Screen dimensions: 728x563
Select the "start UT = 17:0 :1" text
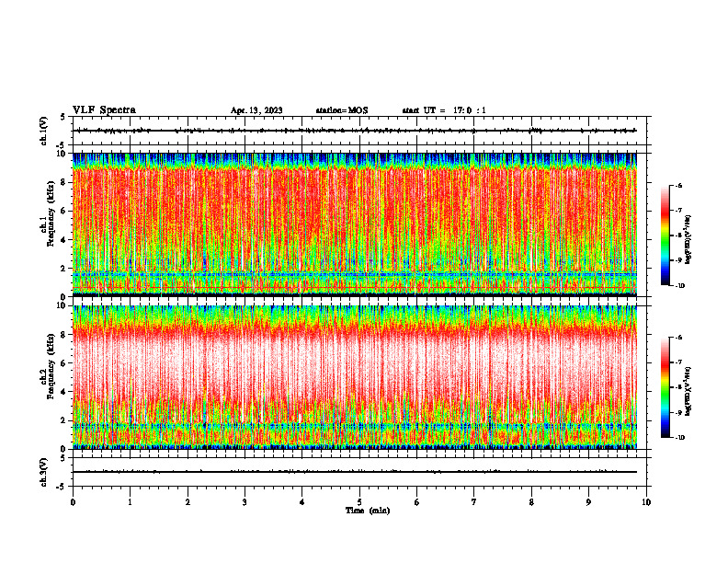[444, 110]
